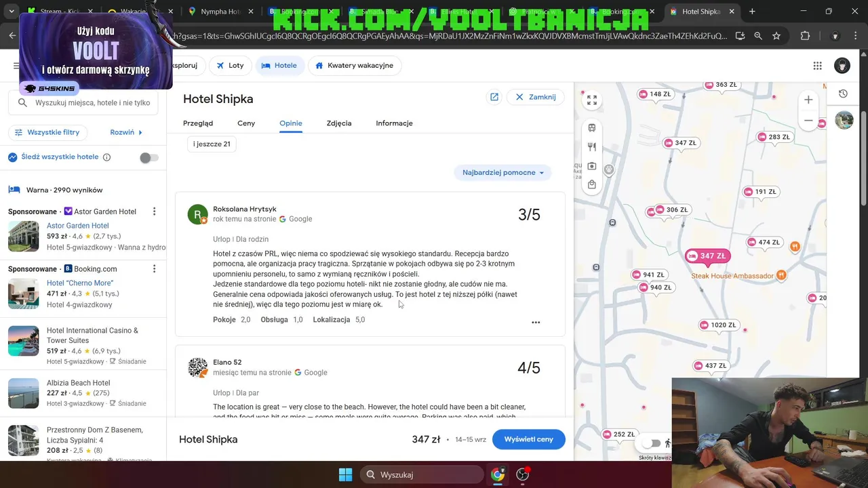The height and width of the screenshot is (488, 868).
Task: Open recently viewed history icon
Action: [x=843, y=94]
